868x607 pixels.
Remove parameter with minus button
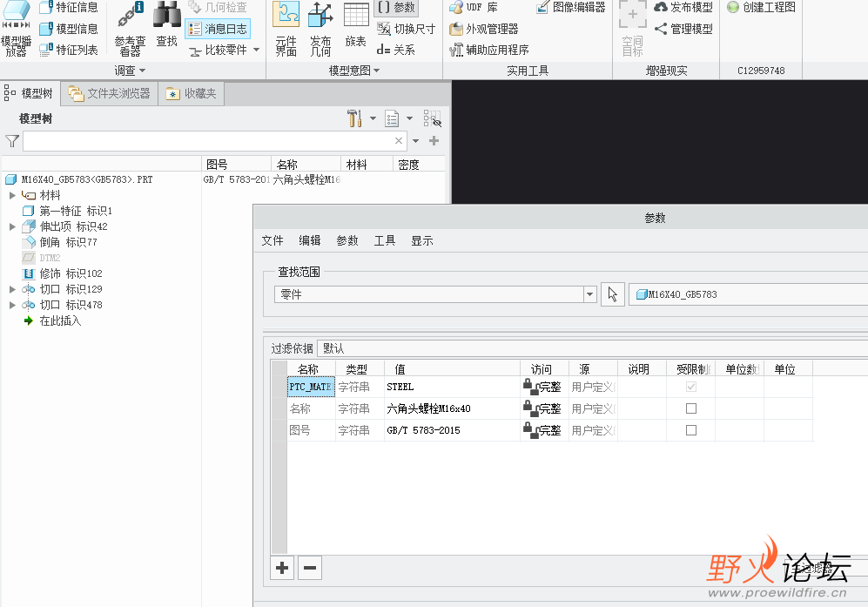click(x=310, y=568)
